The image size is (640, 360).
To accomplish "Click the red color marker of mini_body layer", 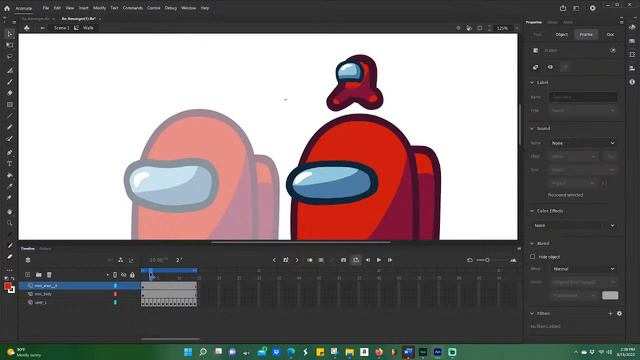I will (x=115, y=294).
